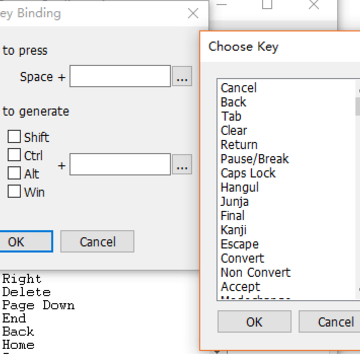Toggle the Alt modifier checkbox
This screenshot has width=360, height=360.
click(14, 173)
